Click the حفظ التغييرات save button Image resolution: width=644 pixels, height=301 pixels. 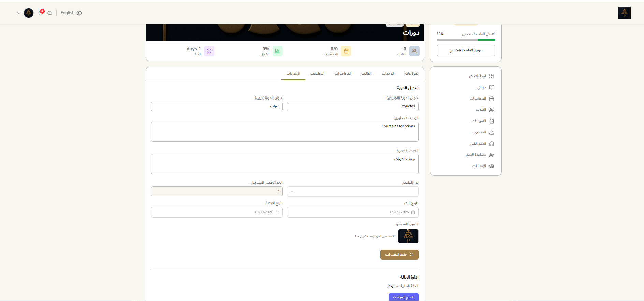(x=399, y=255)
